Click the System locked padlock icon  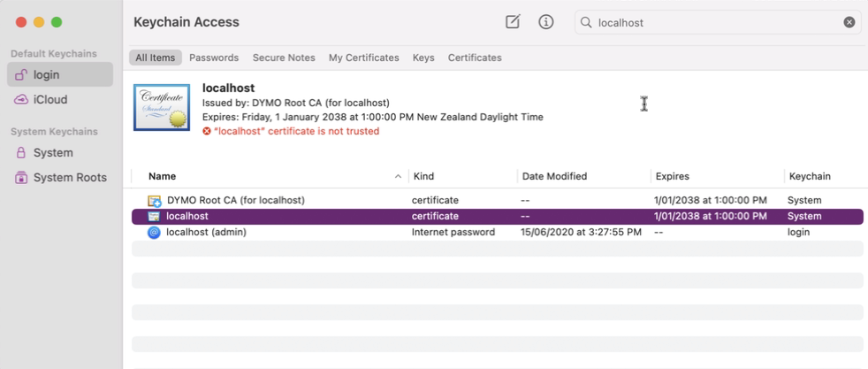tap(21, 152)
